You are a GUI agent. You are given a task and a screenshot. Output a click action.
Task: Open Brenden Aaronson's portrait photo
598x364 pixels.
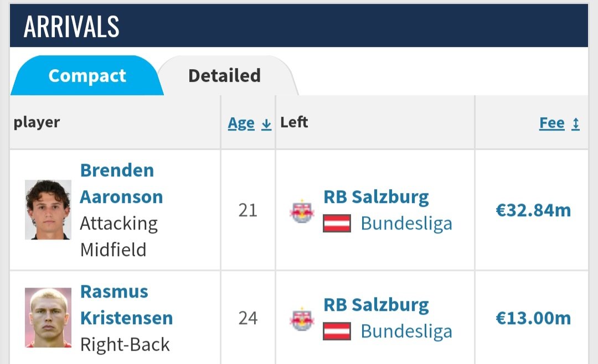[x=48, y=210]
